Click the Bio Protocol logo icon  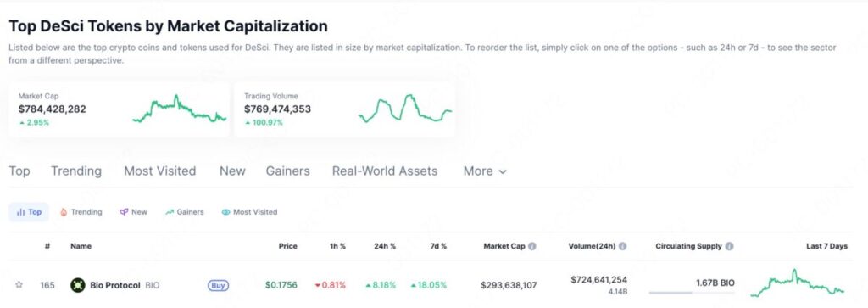(x=77, y=285)
